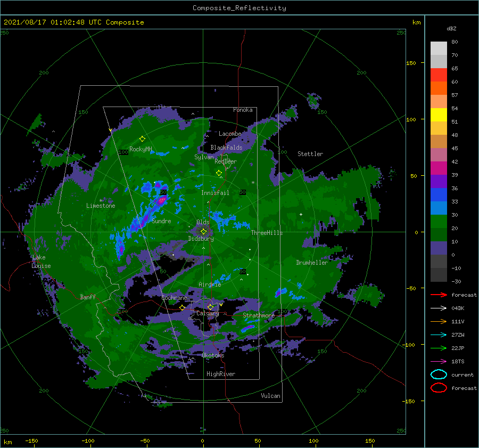Click the HighRiver town label

pos(221,374)
